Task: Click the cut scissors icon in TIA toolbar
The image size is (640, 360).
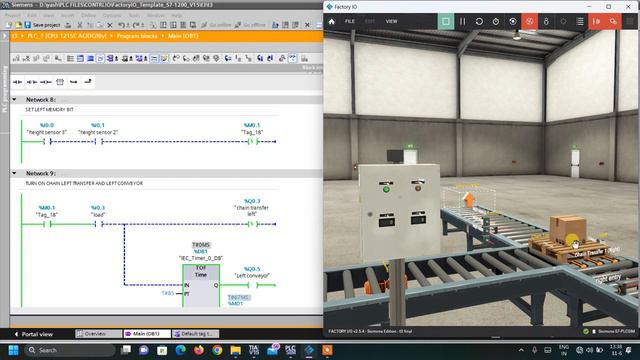Action: tap(80, 25)
